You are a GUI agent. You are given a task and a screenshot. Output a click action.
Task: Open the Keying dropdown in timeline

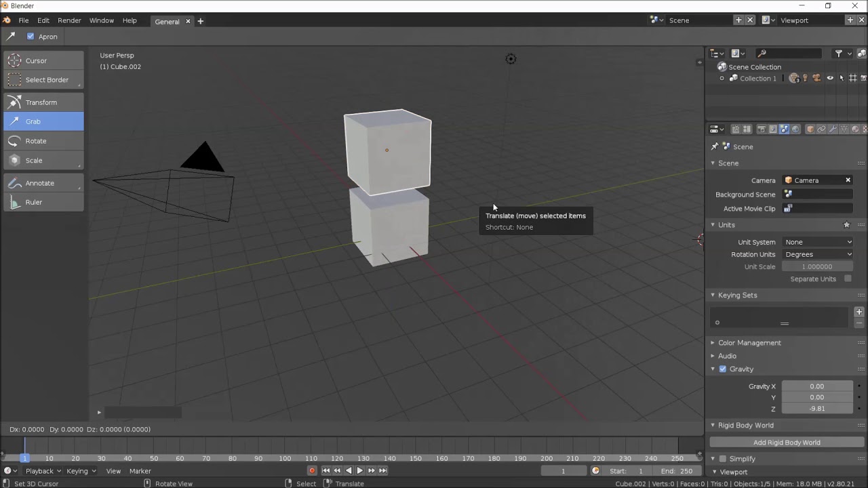click(81, 470)
